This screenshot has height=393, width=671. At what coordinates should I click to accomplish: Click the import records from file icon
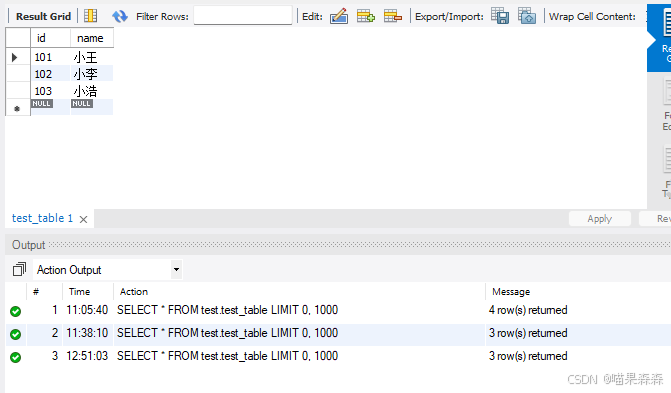click(x=527, y=16)
